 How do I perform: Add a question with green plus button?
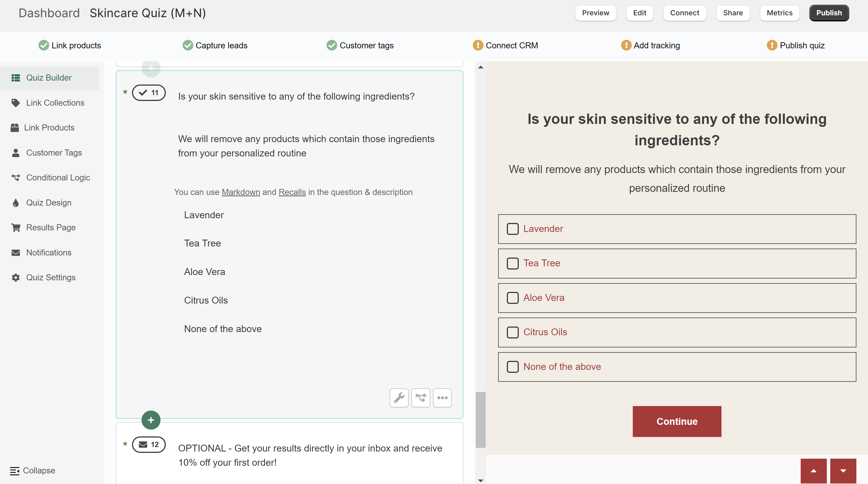151,420
